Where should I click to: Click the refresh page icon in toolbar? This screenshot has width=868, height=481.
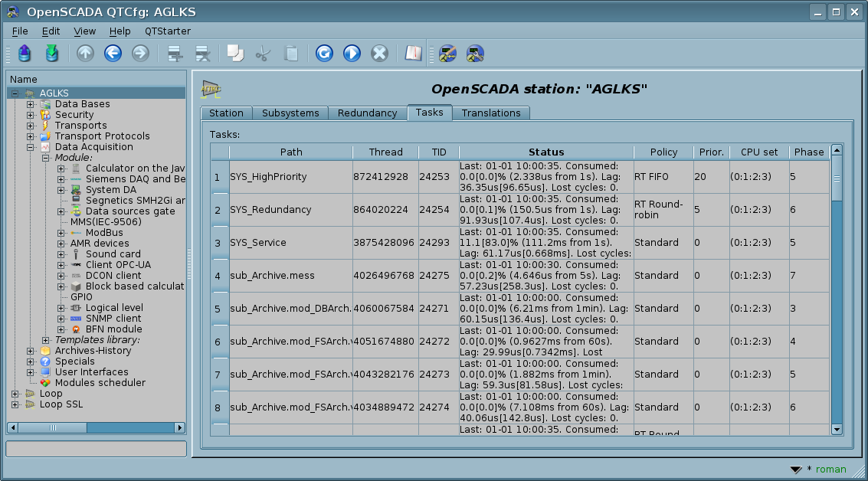pyautogui.click(x=324, y=54)
